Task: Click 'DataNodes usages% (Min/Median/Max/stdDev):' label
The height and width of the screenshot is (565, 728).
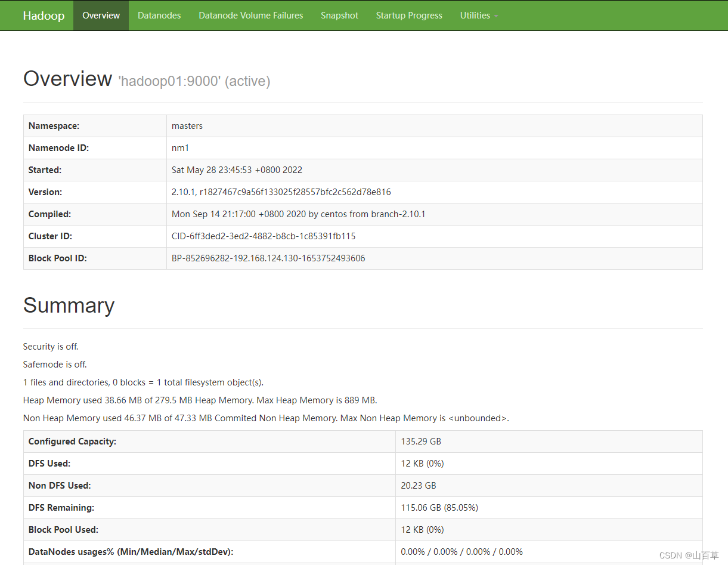Action: click(x=131, y=552)
